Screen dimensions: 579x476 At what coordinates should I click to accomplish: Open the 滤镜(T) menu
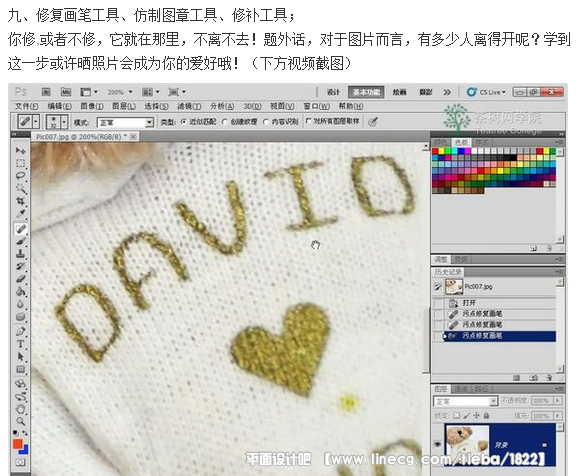189,106
